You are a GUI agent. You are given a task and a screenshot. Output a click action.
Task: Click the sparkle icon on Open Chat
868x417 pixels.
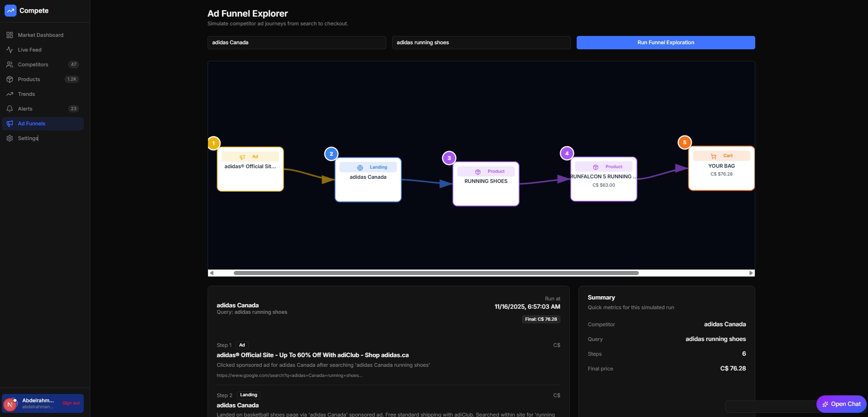[825, 404]
